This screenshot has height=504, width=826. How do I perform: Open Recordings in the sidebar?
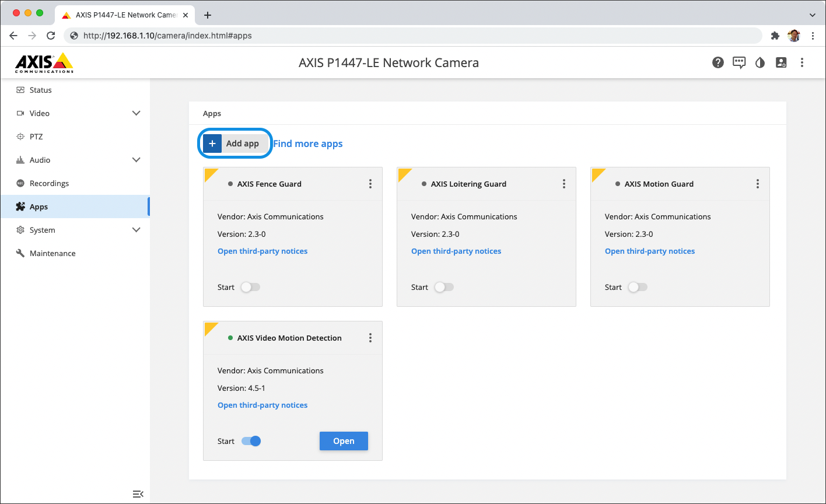75,183
